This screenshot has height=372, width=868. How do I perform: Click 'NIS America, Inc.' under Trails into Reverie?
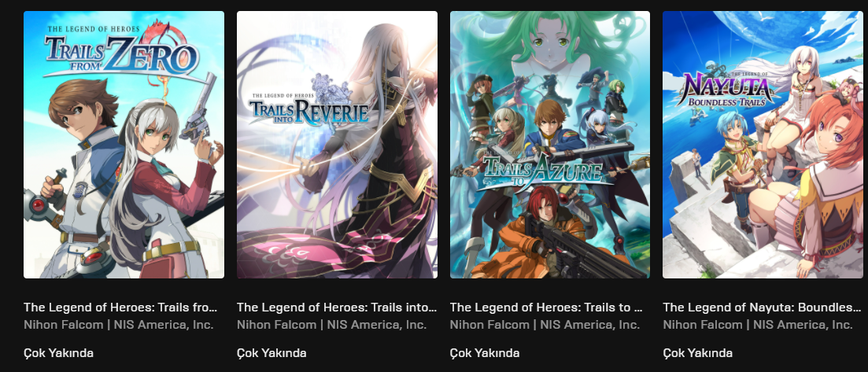point(376,325)
